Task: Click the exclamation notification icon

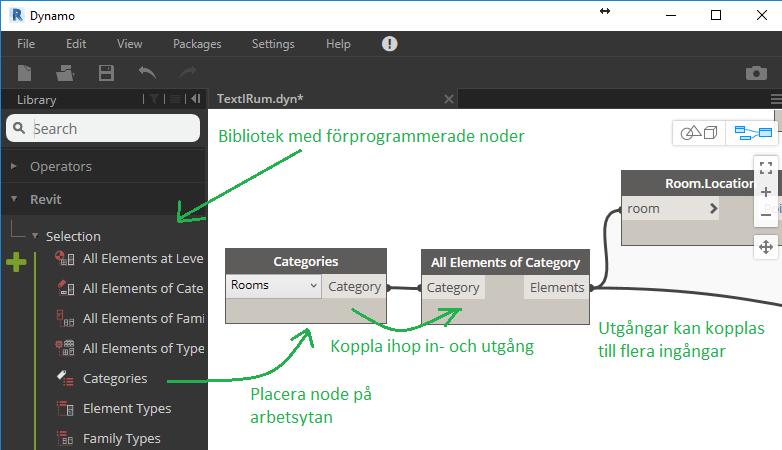Action: click(390, 44)
